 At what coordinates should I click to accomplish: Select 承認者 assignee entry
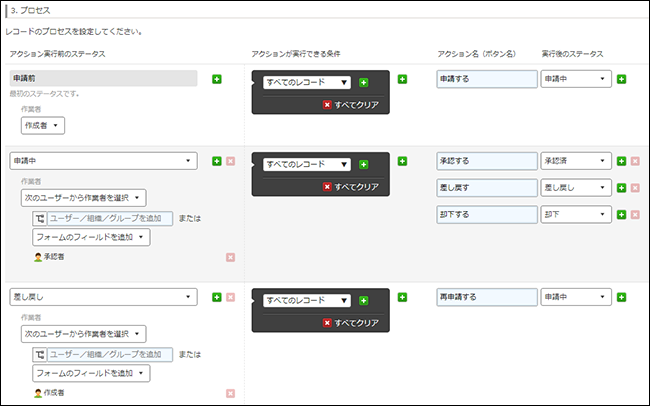[x=49, y=257]
